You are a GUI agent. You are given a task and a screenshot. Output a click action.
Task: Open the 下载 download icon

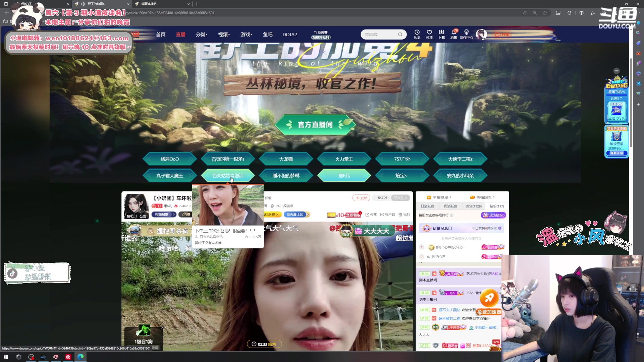click(441, 35)
